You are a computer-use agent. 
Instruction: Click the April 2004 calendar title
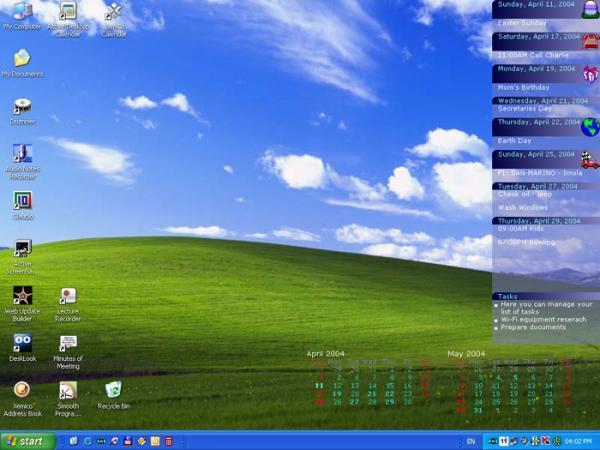coord(325,354)
